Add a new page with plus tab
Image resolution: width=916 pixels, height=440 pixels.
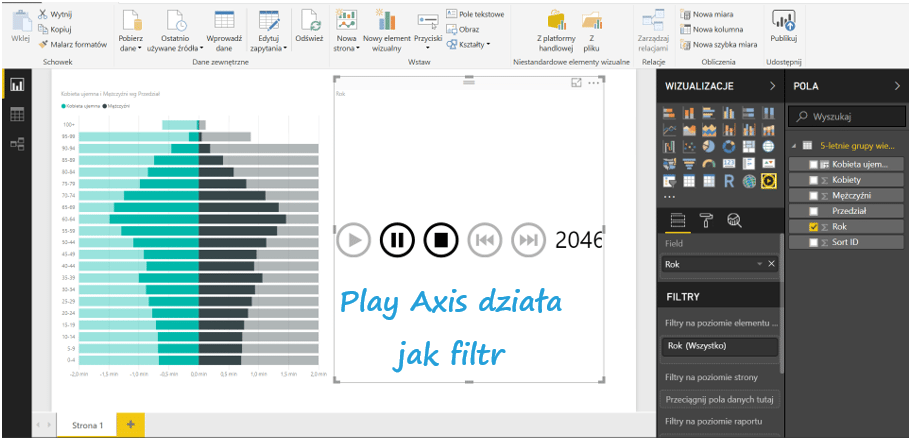click(129, 425)
